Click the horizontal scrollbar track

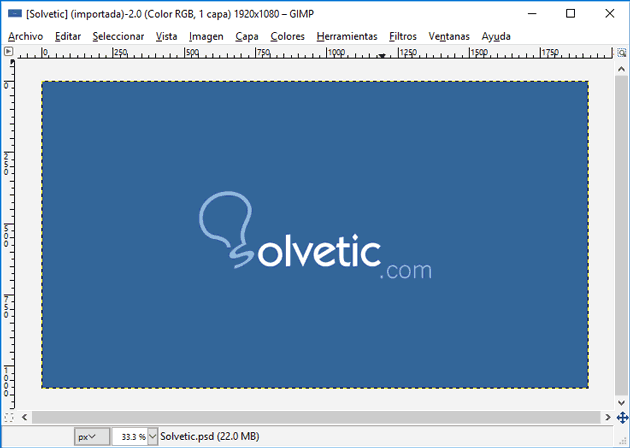pos(316,417)
